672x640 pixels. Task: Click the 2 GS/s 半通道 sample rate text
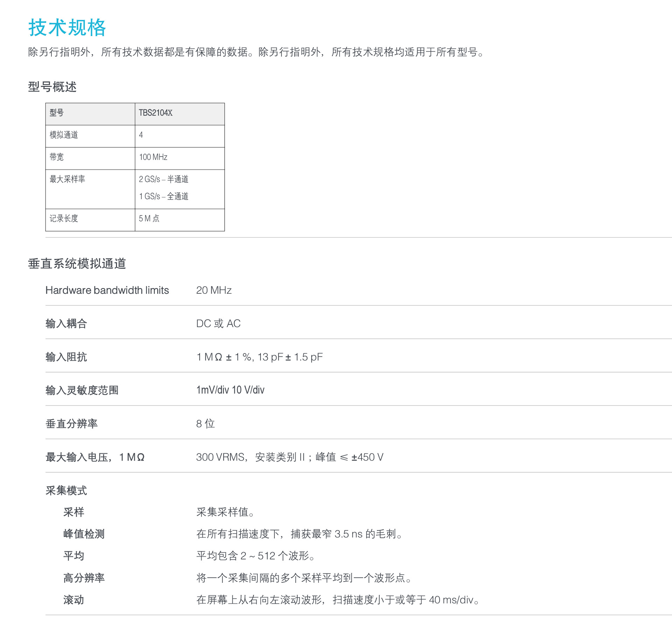click(x=163, y=179)
